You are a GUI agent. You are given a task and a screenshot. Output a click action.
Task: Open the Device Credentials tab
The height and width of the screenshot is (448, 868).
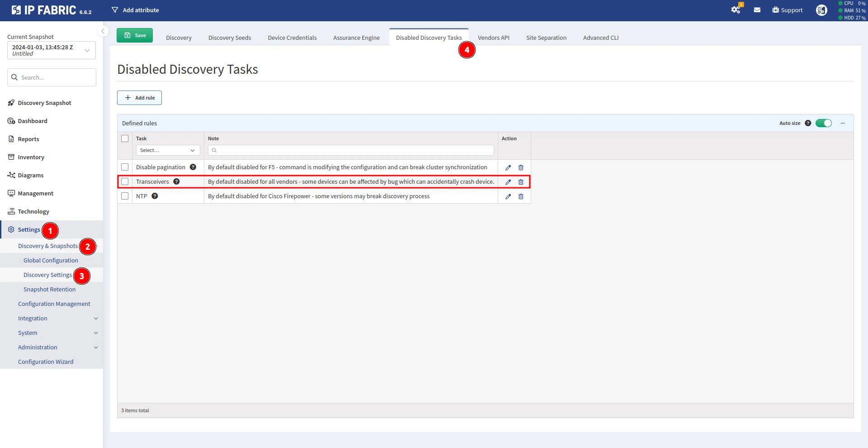(x=292, y=38)
